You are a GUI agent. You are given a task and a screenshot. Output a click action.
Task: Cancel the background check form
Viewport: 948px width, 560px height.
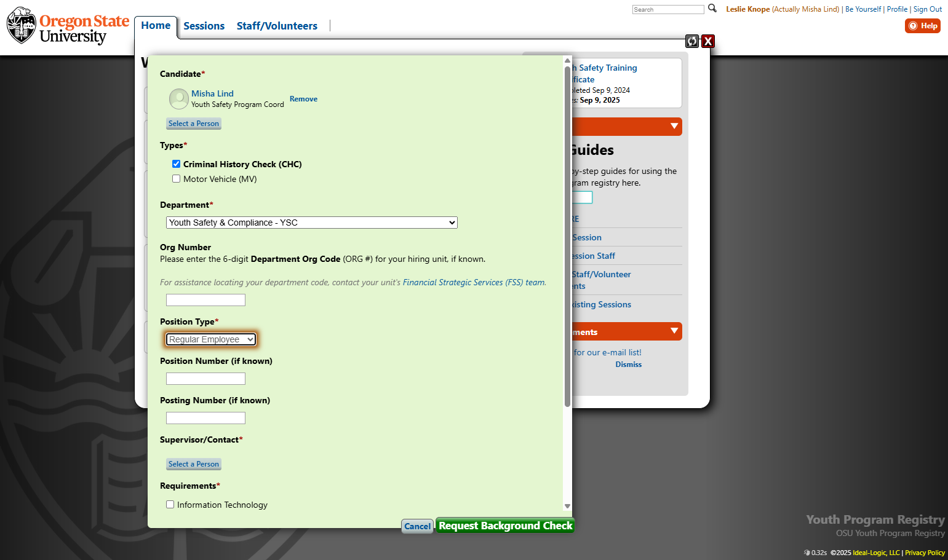click(418, 526)
